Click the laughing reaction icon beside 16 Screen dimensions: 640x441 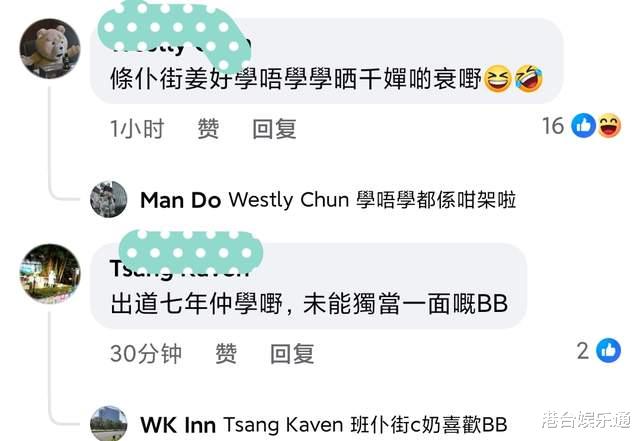610,125
